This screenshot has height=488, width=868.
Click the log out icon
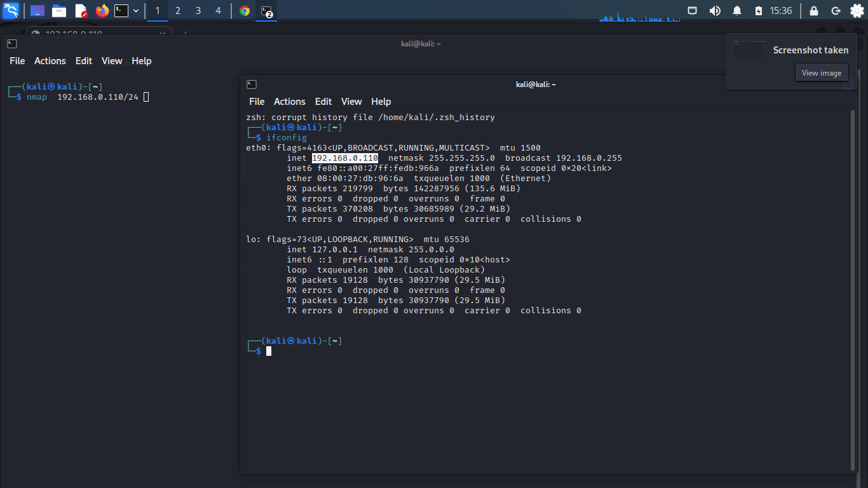coord(836,11)
